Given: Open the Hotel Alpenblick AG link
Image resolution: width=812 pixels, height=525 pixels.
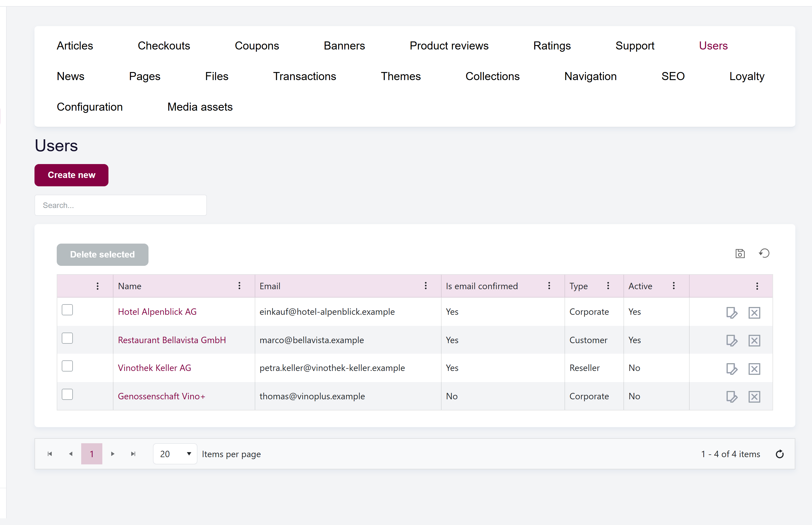Looking at the screenshot, I should 157,312.
